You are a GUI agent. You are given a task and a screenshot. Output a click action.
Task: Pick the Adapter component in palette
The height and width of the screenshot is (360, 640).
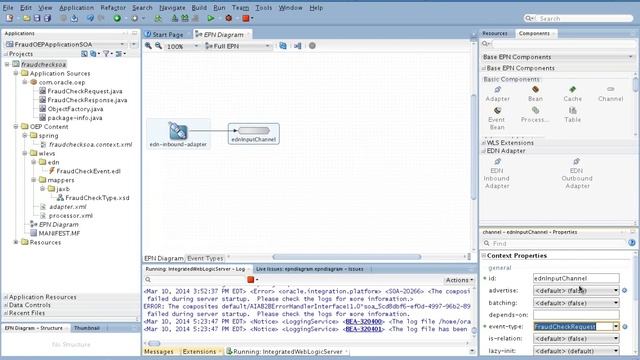497,93
